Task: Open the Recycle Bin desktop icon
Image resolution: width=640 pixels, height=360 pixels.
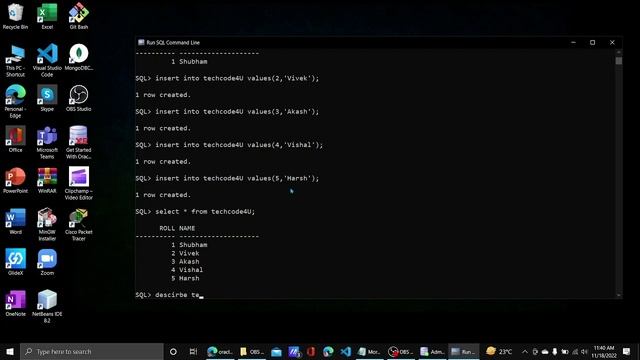Action: (x=16, y=16)
